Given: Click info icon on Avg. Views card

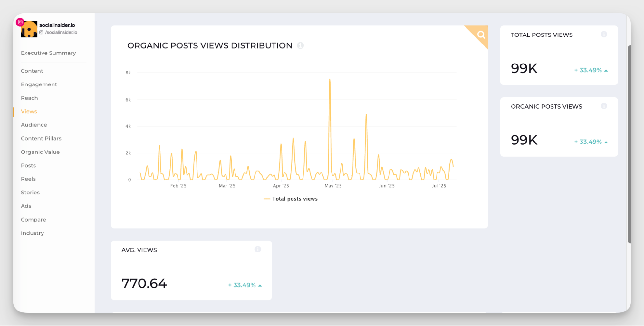Looking at the screenshot, I should (258, 249).
